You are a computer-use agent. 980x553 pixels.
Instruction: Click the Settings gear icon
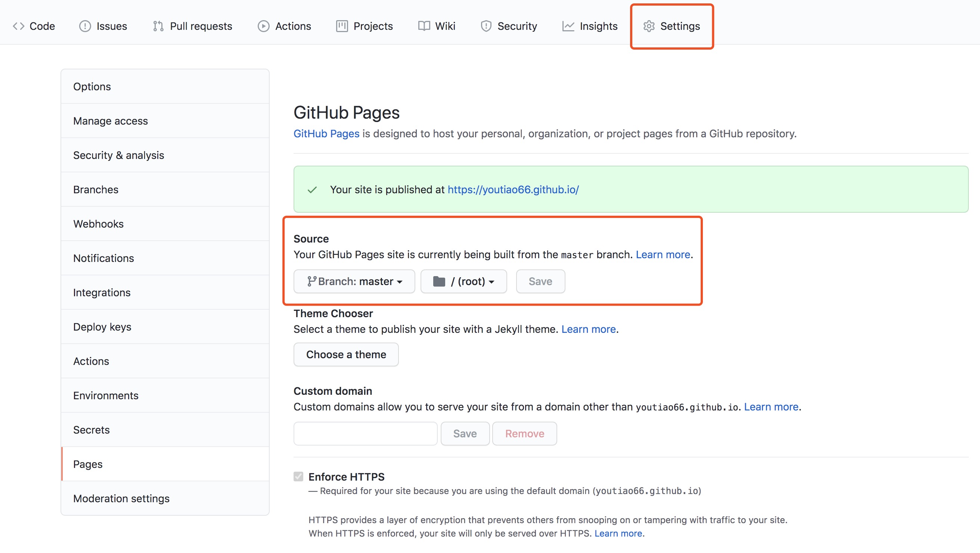tap(649, 26)
